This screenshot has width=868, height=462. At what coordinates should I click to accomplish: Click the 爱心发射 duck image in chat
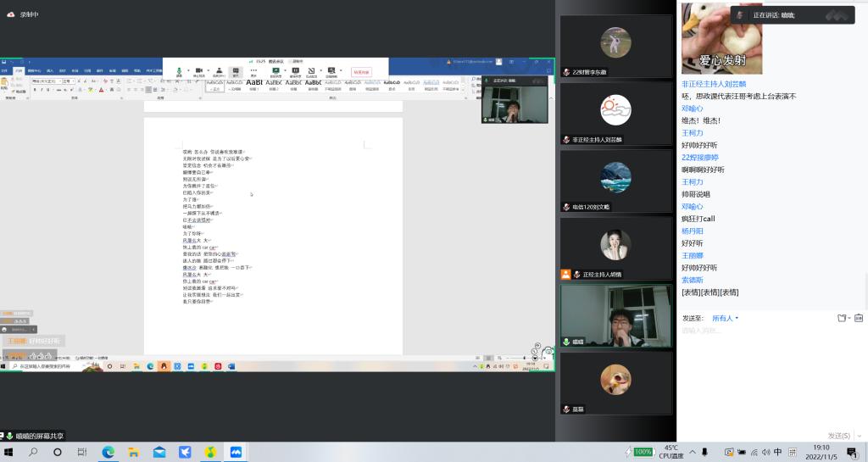pyautogui.click(x=721, y=38)
